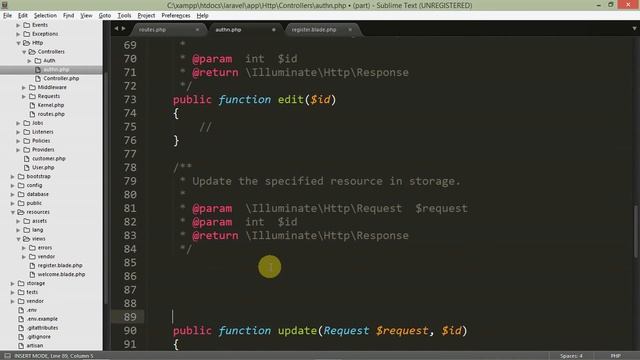Image resolution: width=640 pixels, height=360 pixels.
Task: Open the Selection menu
Action: pos(45,16)
